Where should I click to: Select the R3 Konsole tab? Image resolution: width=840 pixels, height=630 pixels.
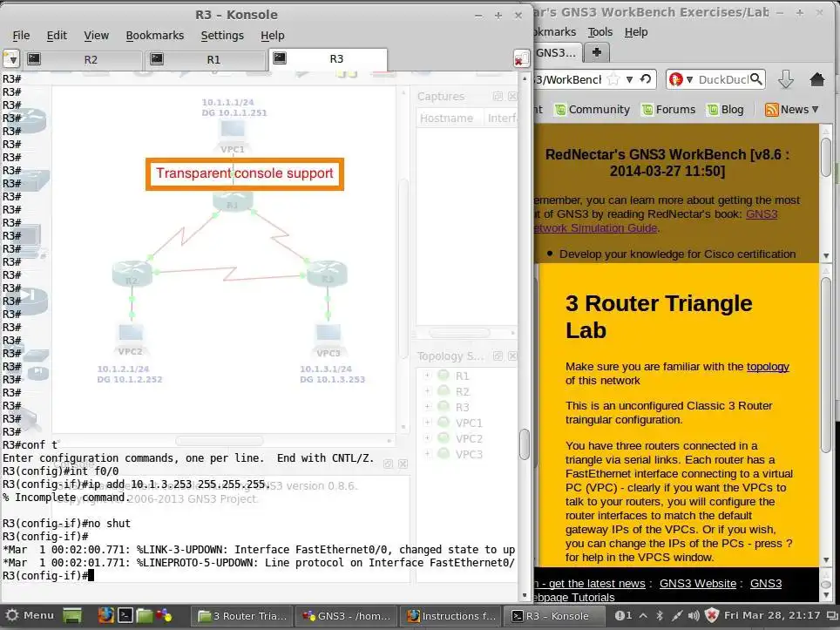click(x=328, y=59)
